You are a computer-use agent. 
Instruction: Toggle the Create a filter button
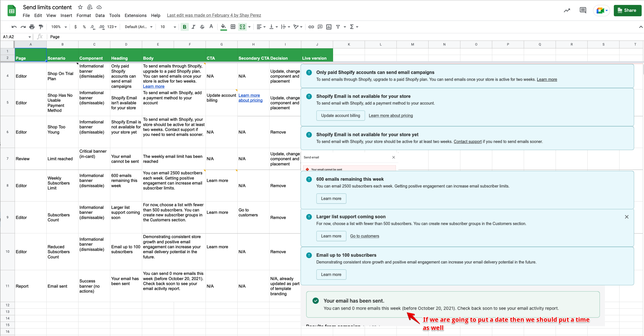coord(338,27)
